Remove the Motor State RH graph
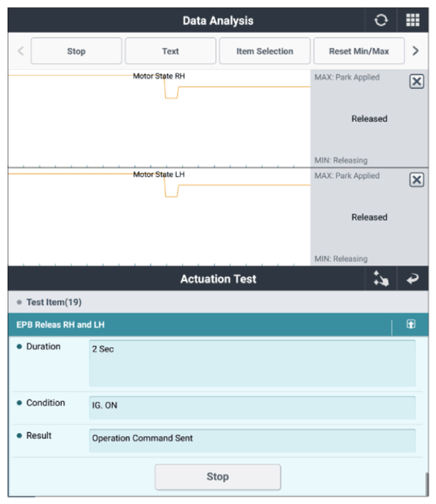436x504 pixels. pos(416,81)
